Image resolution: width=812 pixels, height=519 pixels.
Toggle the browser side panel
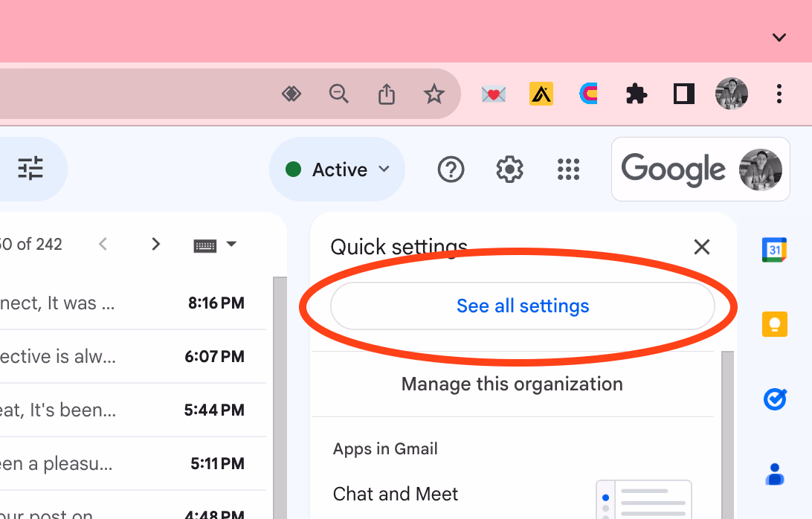[683, 94]
